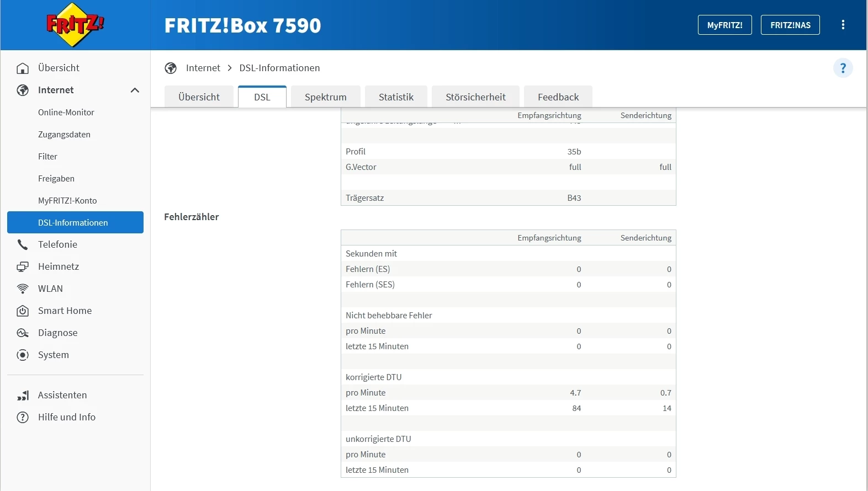Viewport: 868px width, 491px height.
Task: Click the Übersicht home icon in sidebar
Action: 23,68
